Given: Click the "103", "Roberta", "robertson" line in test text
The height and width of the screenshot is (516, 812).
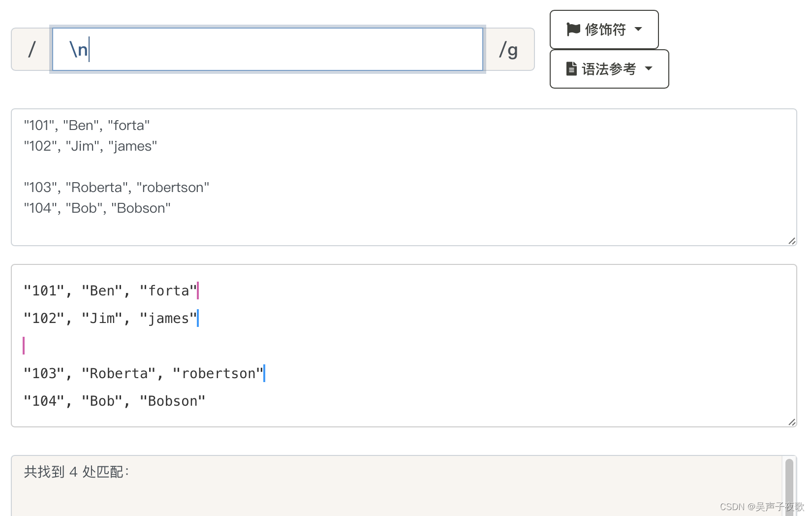Looking at the screenshot, I should [x=117, y=188].
